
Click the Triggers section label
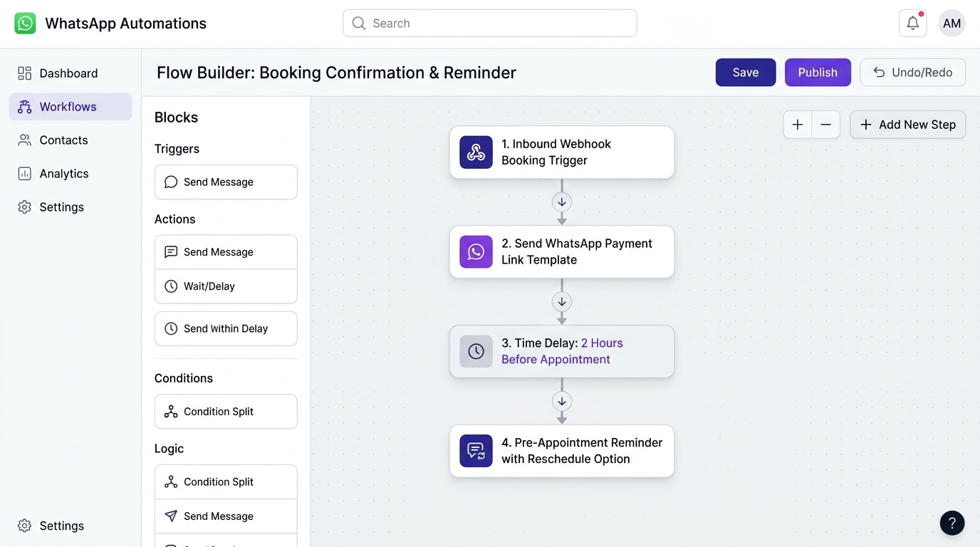177,149
